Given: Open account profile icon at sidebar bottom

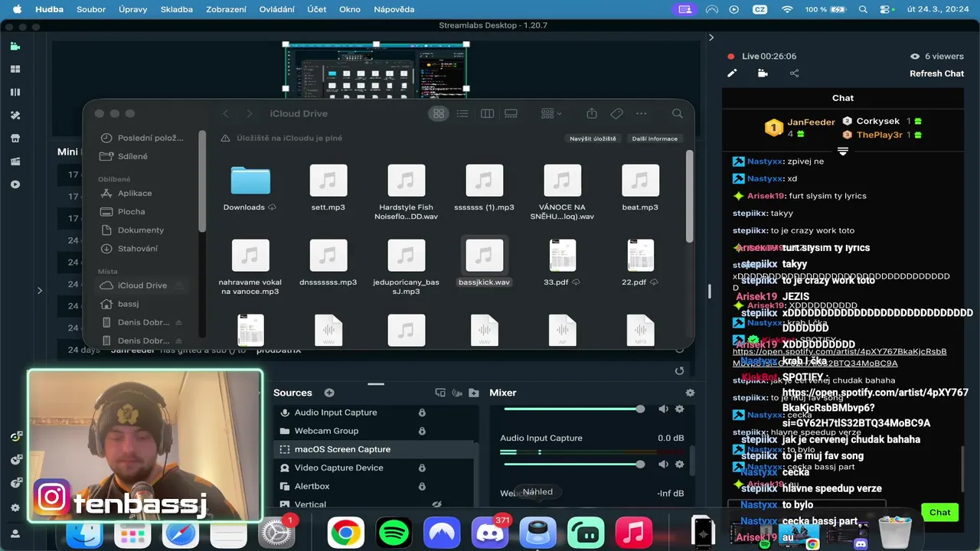Looking at the screenshot, I should (15, 533).
